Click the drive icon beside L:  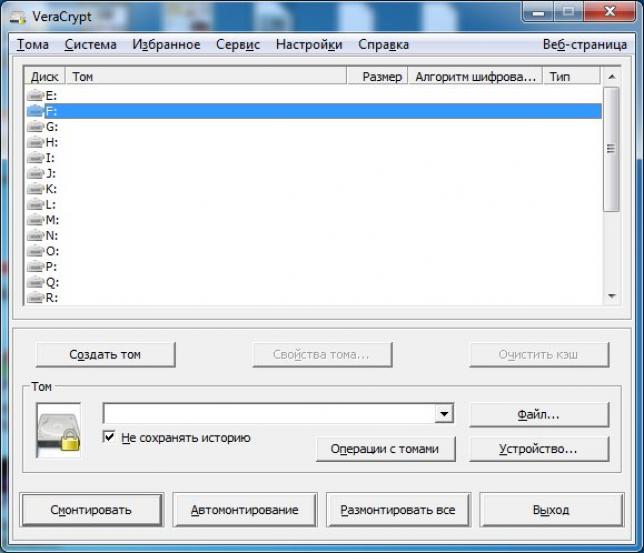pos(35,205)
